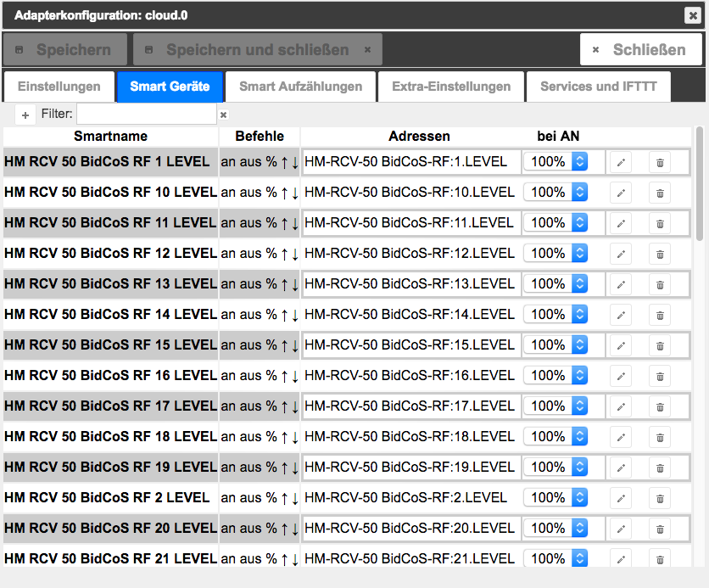Select bei AN value for RF 17 LEVEL
This screenshot has height=588, width=709.
coord(555,406)
